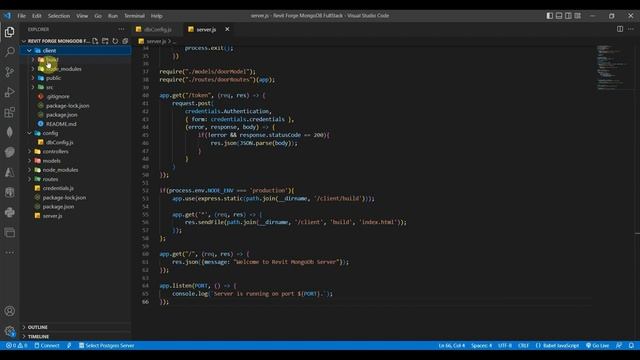Expand the models folder
This screenshot has height=360, width=640.
76,161
